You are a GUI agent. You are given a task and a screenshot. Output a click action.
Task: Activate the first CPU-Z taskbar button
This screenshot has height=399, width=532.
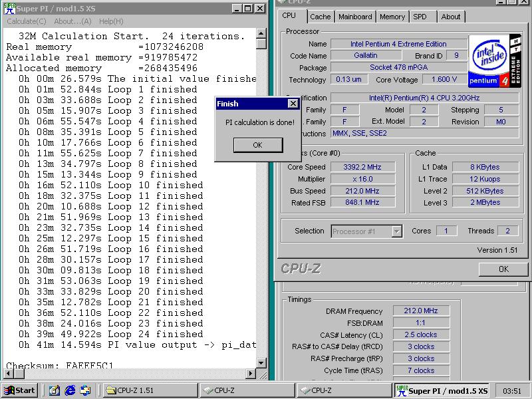(x=247, y=390)
